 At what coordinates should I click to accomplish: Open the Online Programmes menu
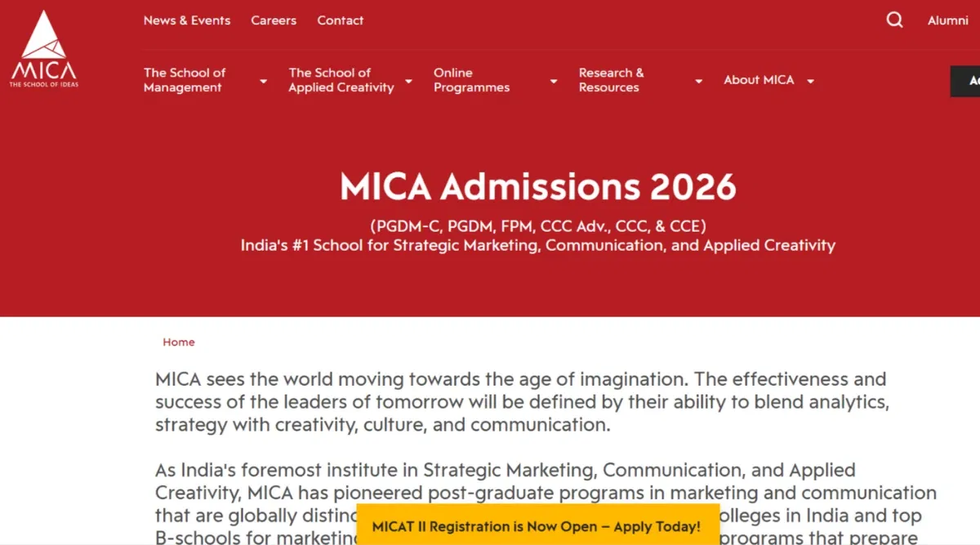coord(471,80)
